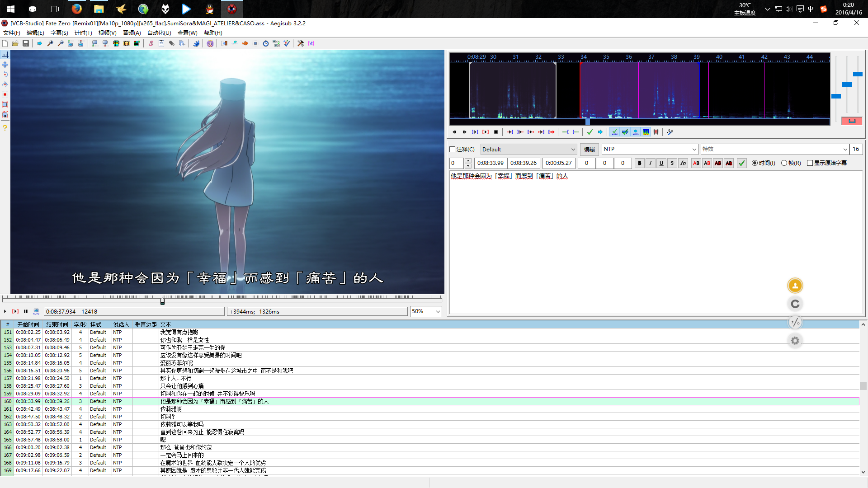Screen dimensions: 868x488
Task: Commit text with green check beside AB buttons
Action: 742,163
